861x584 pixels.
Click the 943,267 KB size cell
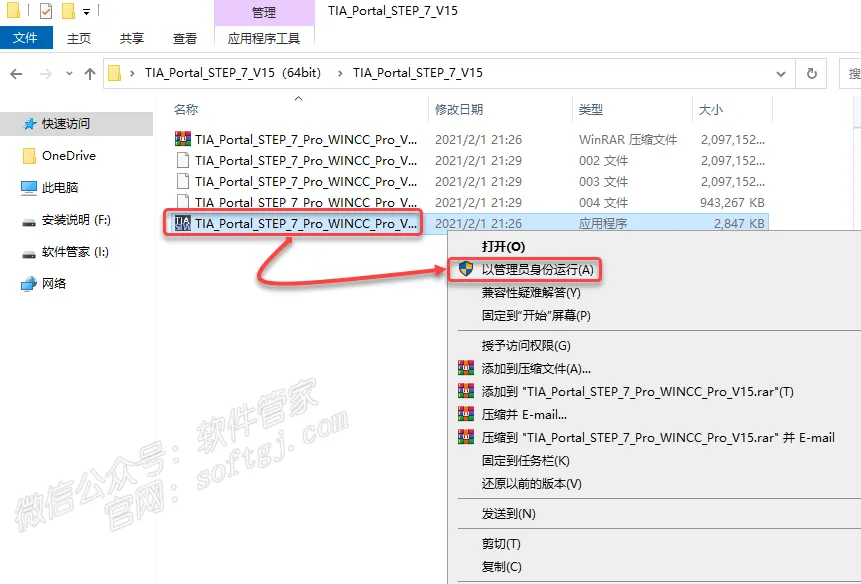pos(732,203)
